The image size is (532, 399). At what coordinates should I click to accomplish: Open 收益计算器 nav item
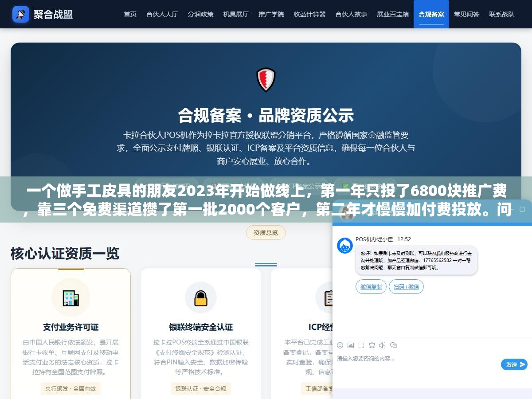tap(309, 14)
